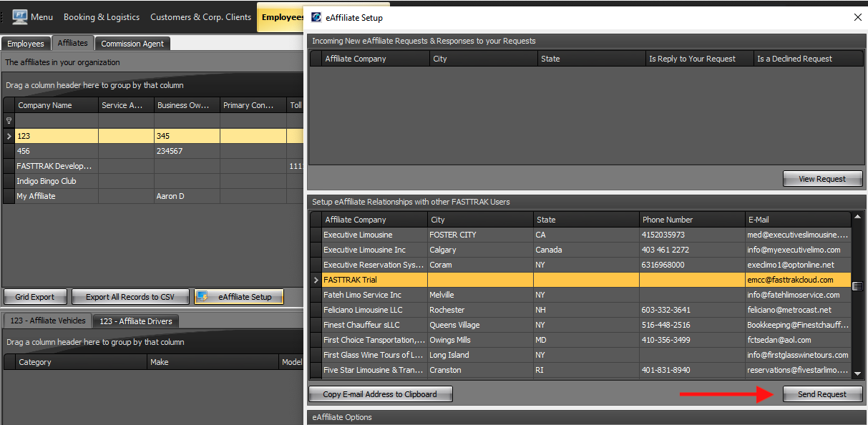Select affiliate row 123

tap(153, 136)
